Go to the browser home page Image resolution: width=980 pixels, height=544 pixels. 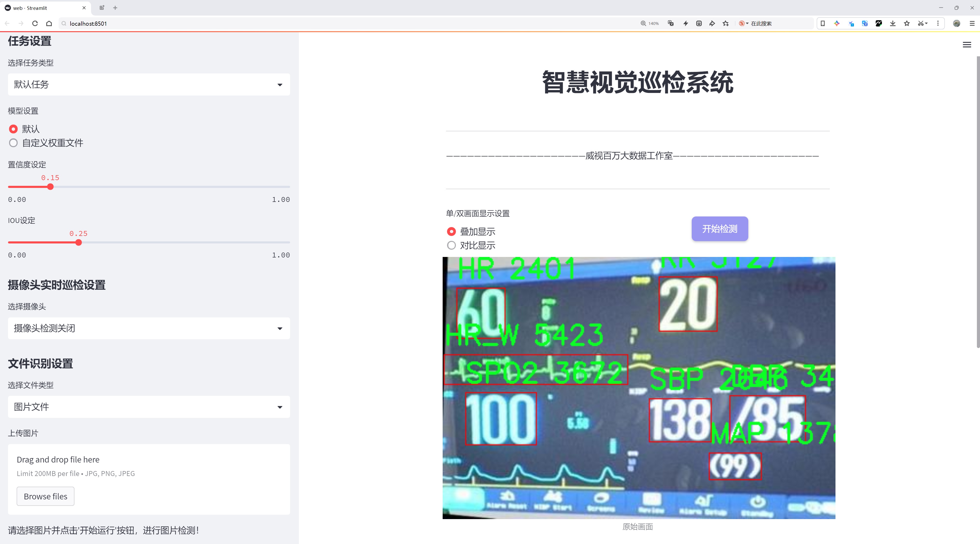49,24
